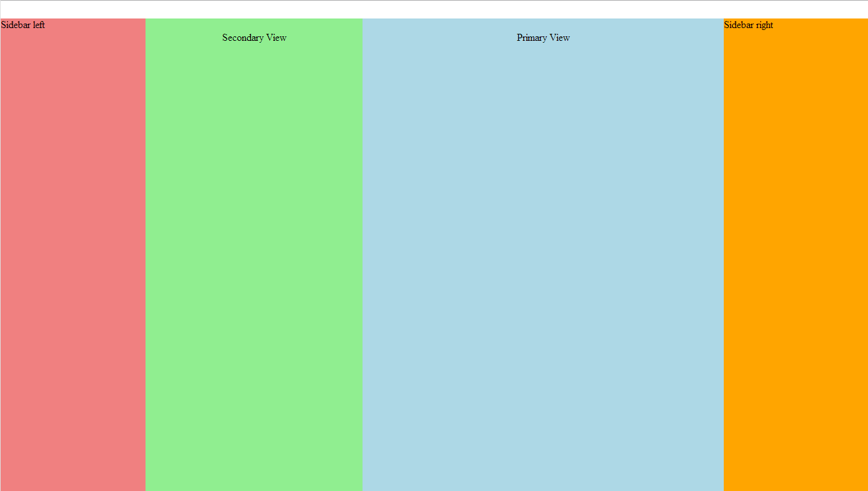This screenshot has height=491, width=868.
Task: Click the middle of Sidebar right panel
Action: (795, 255)
